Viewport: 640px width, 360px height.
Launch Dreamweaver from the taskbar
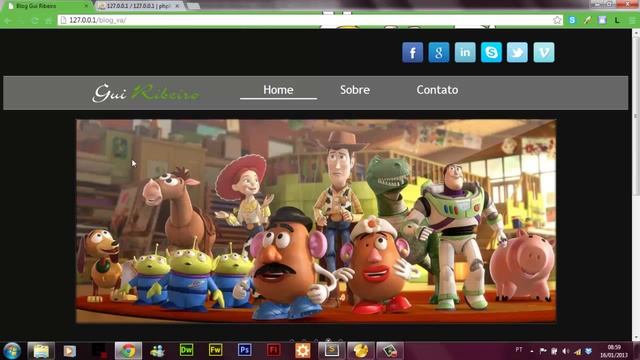186,350
